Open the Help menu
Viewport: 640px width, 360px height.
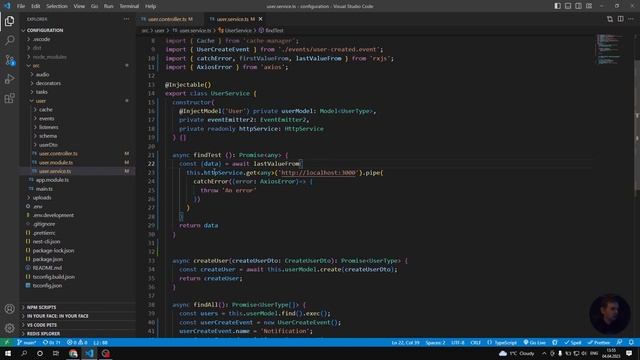click(150, 6)
